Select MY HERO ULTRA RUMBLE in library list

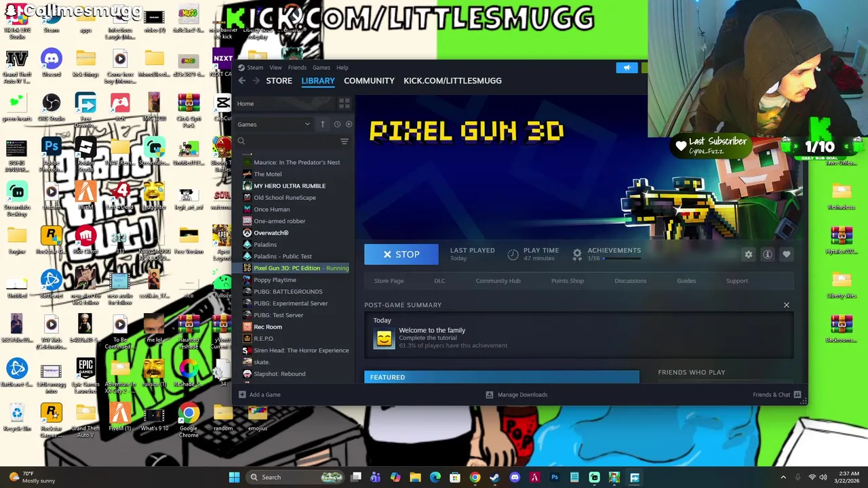[290, 186]
